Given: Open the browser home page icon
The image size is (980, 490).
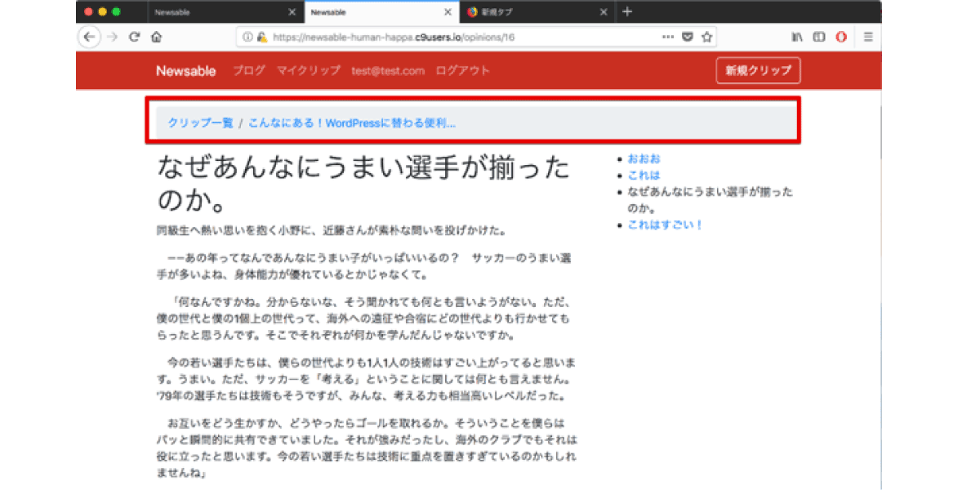Looking at the screenshot, I should (156, 37).
